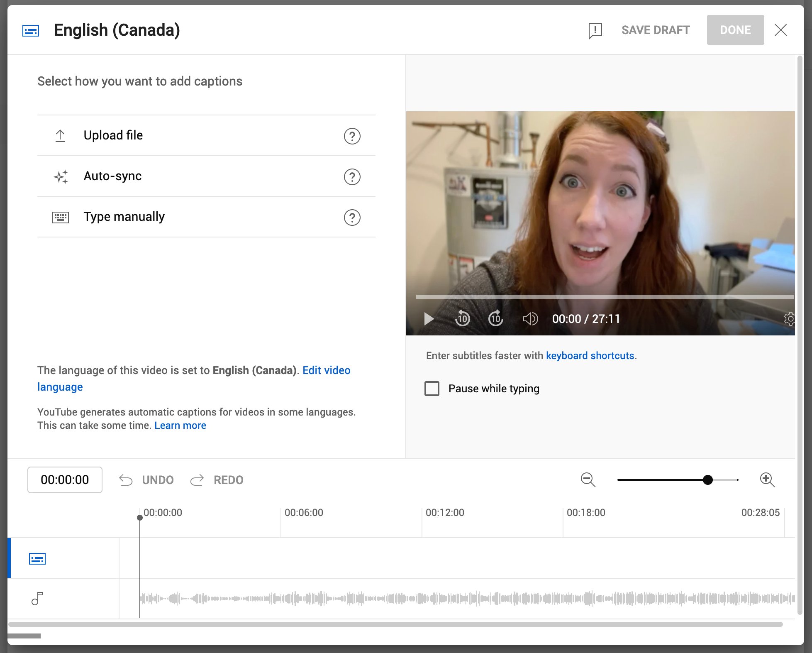The width and height of the screenshot is (812, 653).
Task: Click the 00:28:05 timeline end label
Action: coord(761,513)
